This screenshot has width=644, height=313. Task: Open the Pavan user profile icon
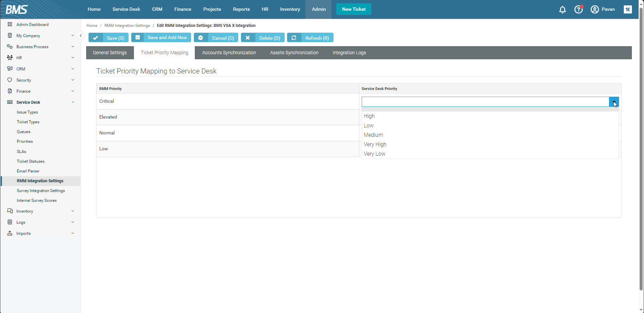[595, 9]
